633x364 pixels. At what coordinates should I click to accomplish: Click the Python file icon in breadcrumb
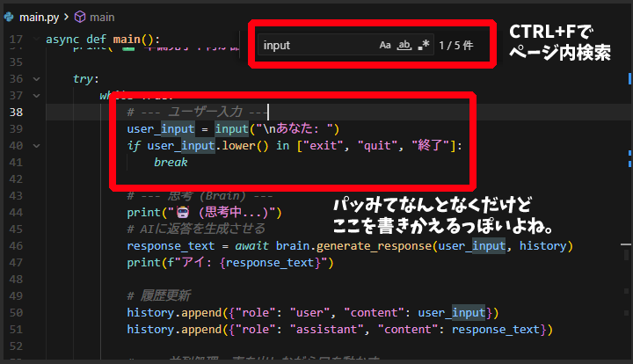[8, 17]
